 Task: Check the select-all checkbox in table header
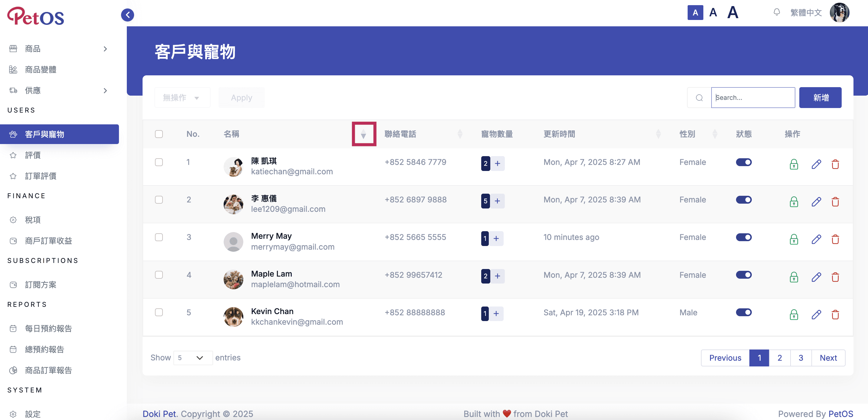tap(159, 134)
